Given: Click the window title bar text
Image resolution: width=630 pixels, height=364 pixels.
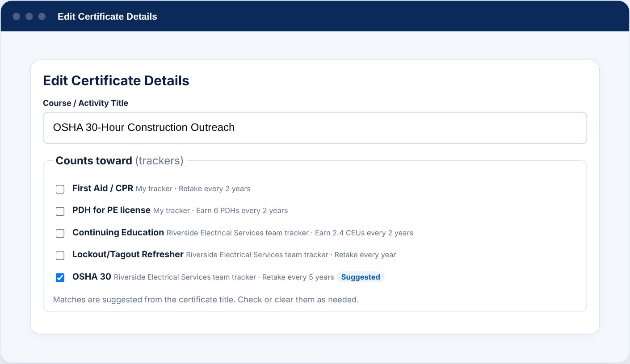Looking at the screenshot, I should click(x=107, y=17).
